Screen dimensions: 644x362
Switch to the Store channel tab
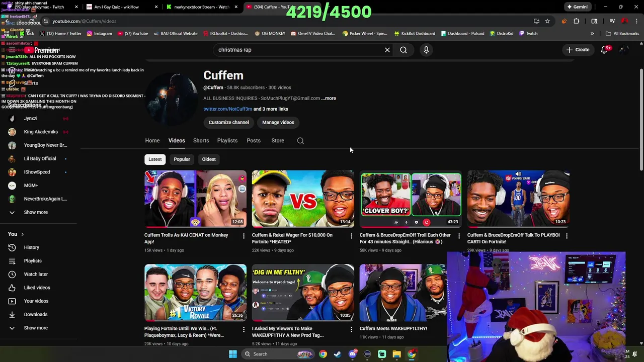278,141
